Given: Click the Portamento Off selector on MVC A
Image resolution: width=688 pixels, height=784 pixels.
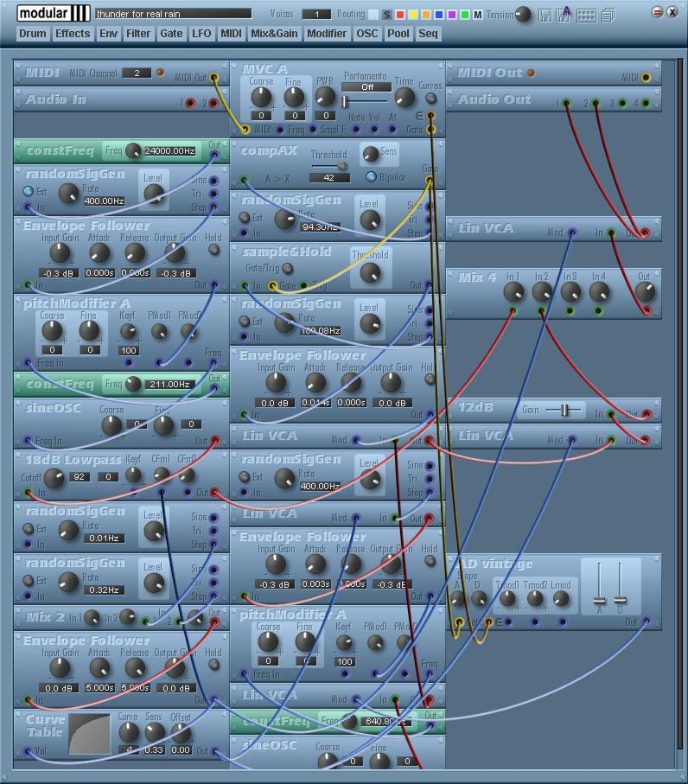Looking at the screenshot, I should pyautogui.click(x=366, y=87).
